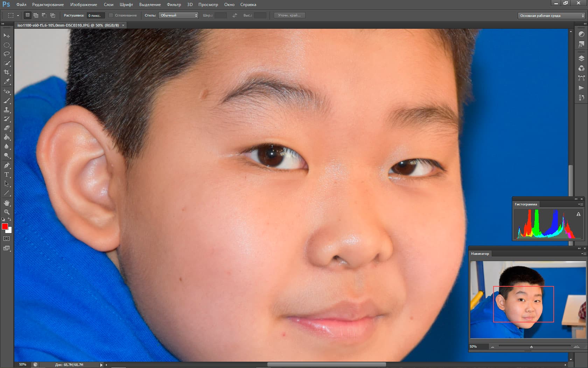Open the Channels panel icon
Image resolution: width=588 pixels, height=368 pixels.
point(581,68)
